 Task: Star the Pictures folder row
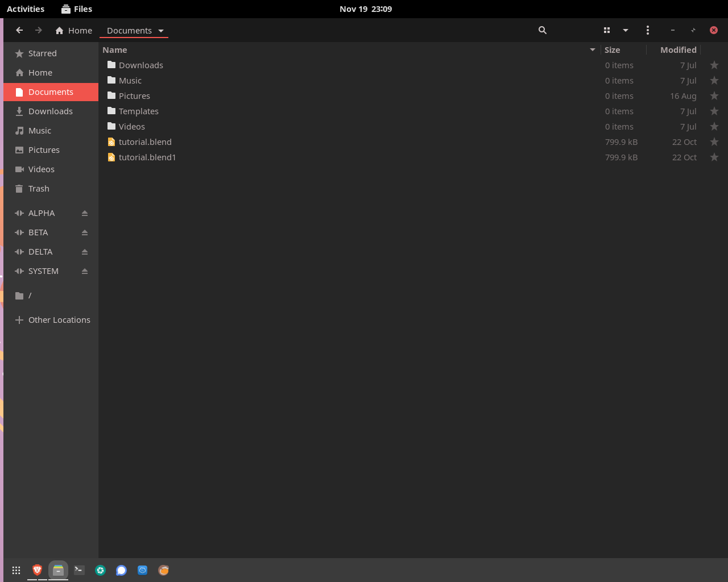coord(714,95)
